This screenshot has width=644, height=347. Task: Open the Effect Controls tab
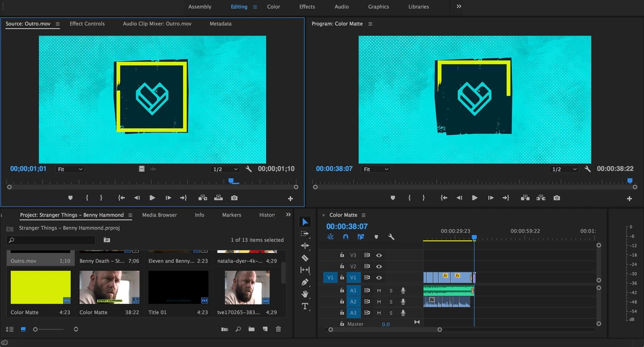(x=87, y=24)
